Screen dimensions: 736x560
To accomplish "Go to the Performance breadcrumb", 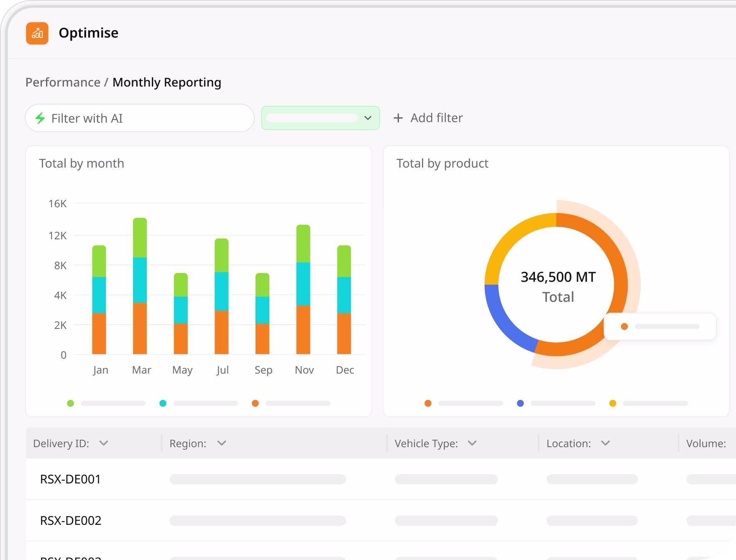I will point(63,82).
